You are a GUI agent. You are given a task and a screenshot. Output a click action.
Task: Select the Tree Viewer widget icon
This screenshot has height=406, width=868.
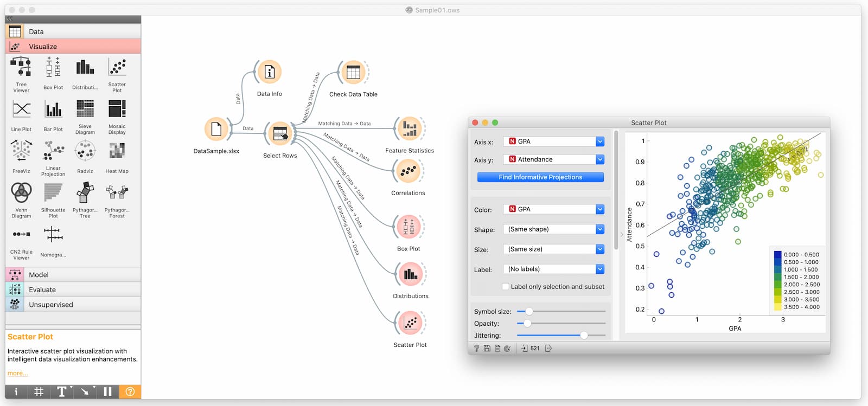tap(21, 67)
